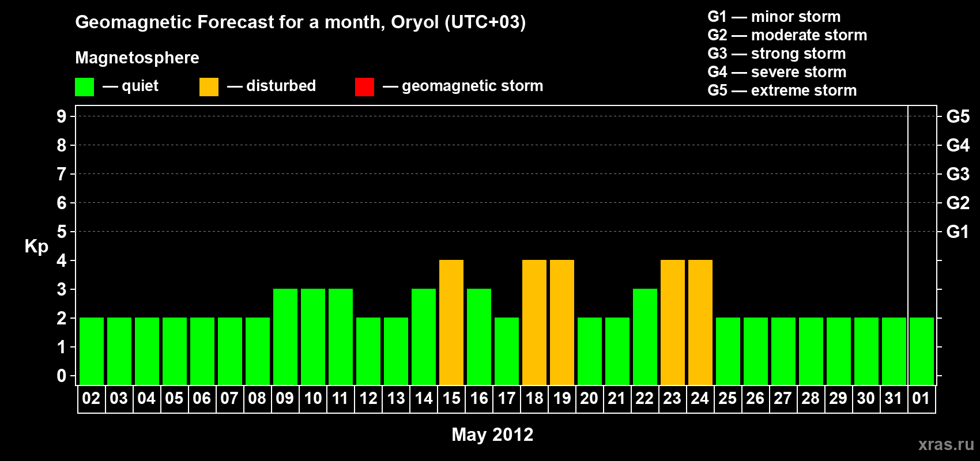This screenshot has height=461, width=980.
Task: Click 'G2 — moderate storm' legend text
Action: point(787,35)
